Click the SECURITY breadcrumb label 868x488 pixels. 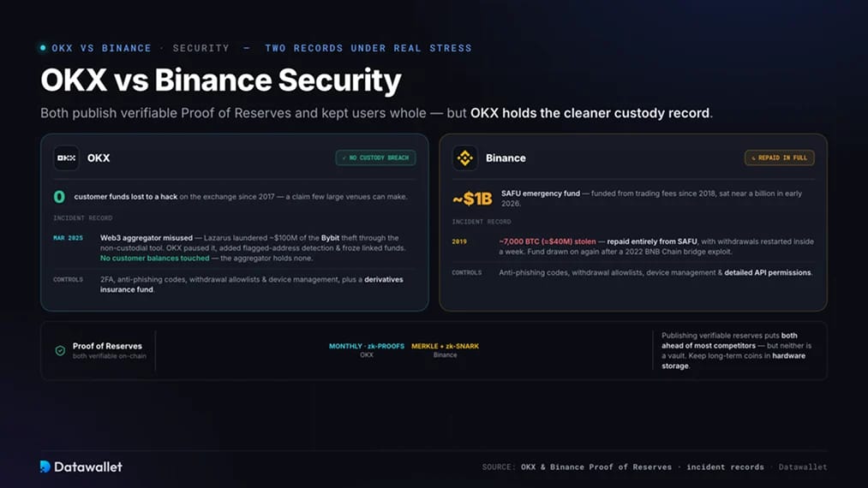201,48
